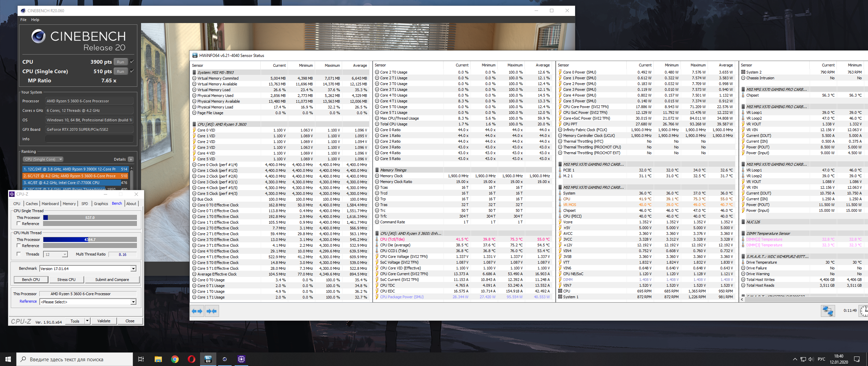Check the Threads checkbox in CPU-Z
868x366 pixels.
tap(19, 254)
